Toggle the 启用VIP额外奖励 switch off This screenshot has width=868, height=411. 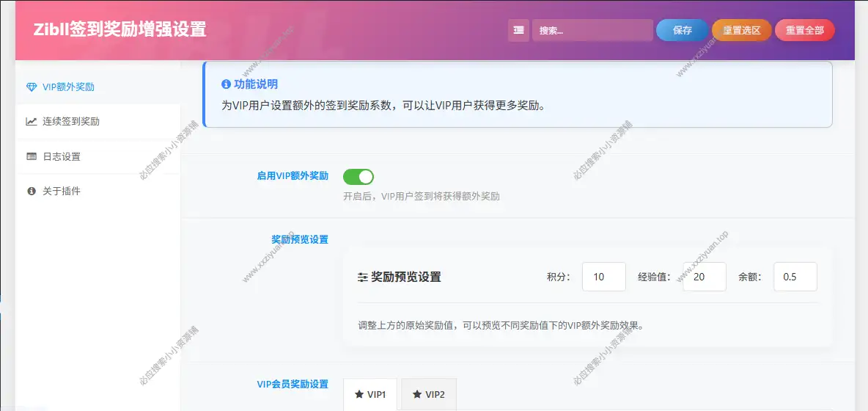(x=358, y=176)
